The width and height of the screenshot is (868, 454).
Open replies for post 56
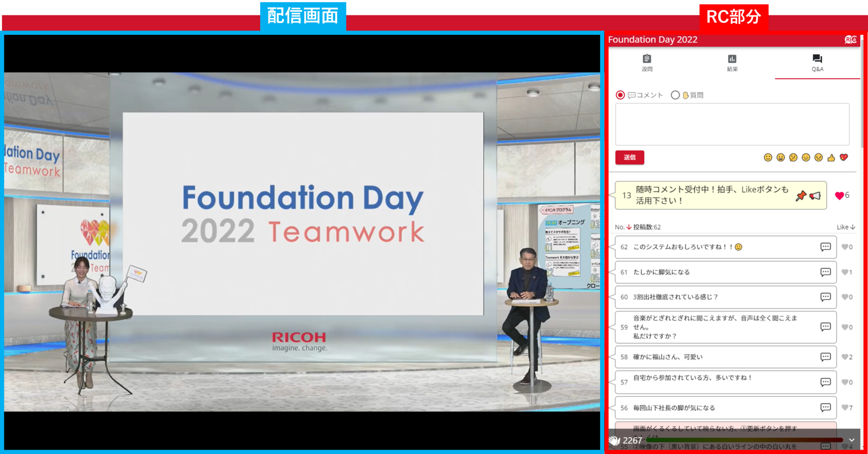click(826, 408)
